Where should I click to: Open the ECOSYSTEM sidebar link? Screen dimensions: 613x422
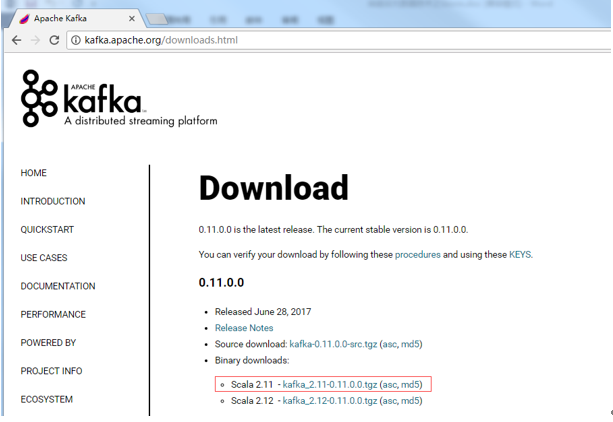[x=47, y=399]
